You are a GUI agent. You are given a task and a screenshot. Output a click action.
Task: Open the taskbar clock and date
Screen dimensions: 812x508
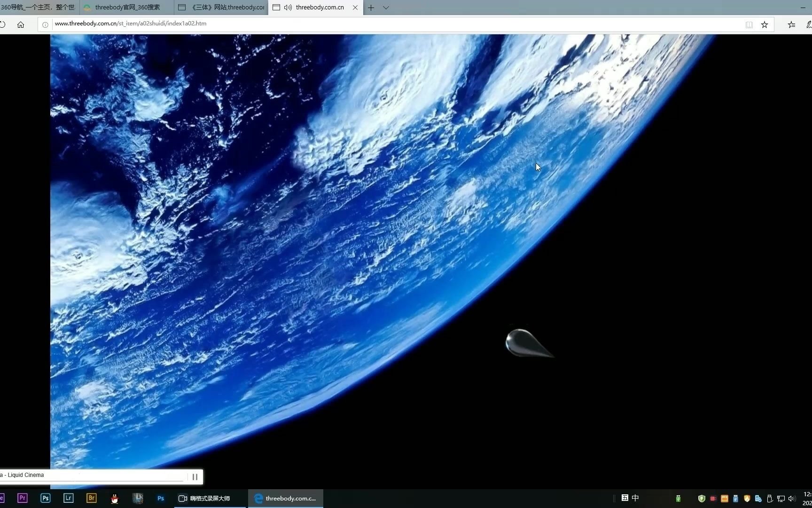click(x=807, y=499)
